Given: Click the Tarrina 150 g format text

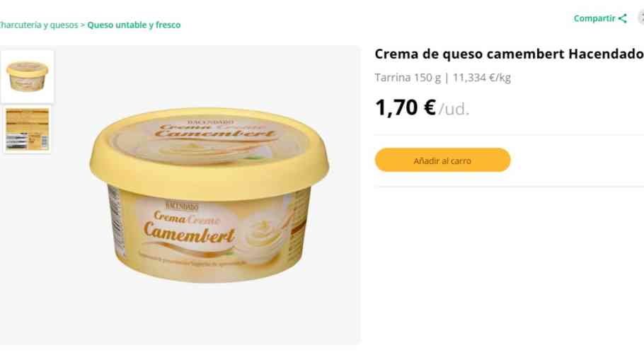Looking at the screenshot, I should 408,78.
